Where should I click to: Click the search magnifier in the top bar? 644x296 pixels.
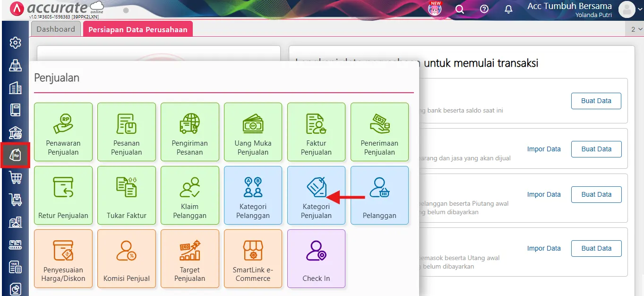[459, 9]
